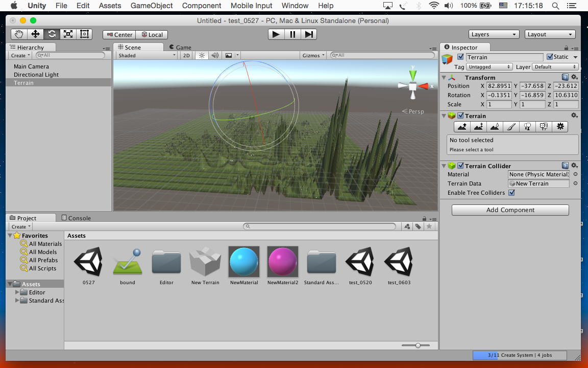Open Hierarchy Create dropdown
The image size is (588, 368).
20,55
